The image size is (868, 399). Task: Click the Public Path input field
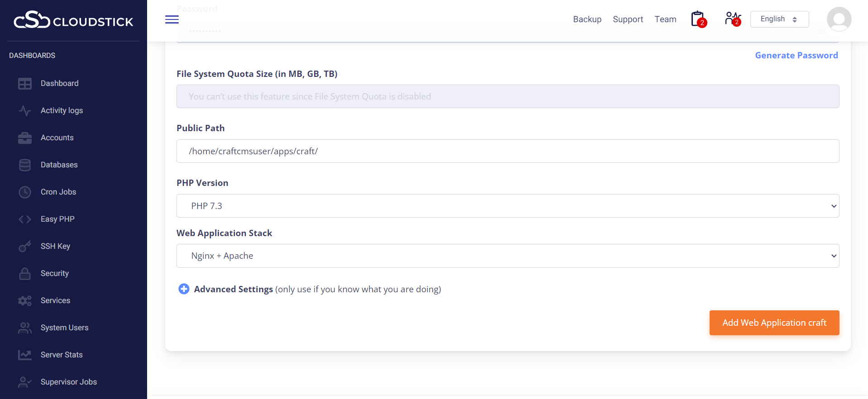[x=507, y=151]
